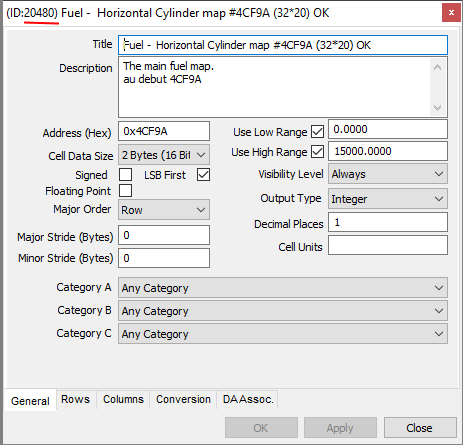Viewport: 463px width, 445px height.
Task: Focus the Decimal Places input field
Action: [388, 222]
